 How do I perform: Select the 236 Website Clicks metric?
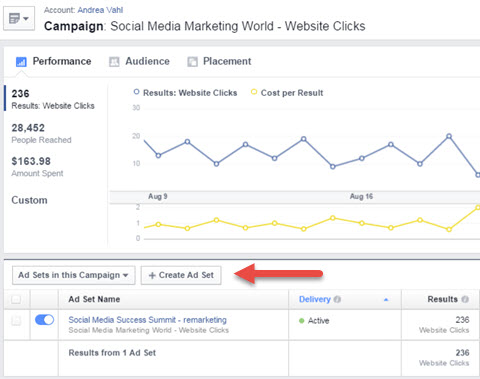tap(53, 99)
